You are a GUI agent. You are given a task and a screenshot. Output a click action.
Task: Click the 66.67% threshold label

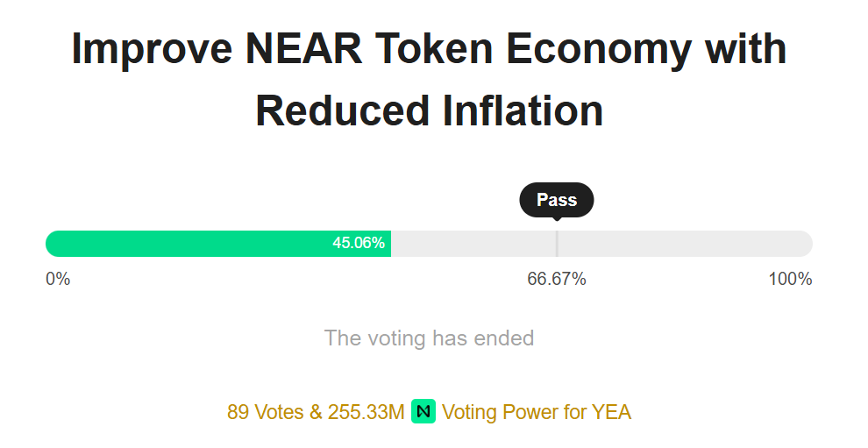click(557, 280)
